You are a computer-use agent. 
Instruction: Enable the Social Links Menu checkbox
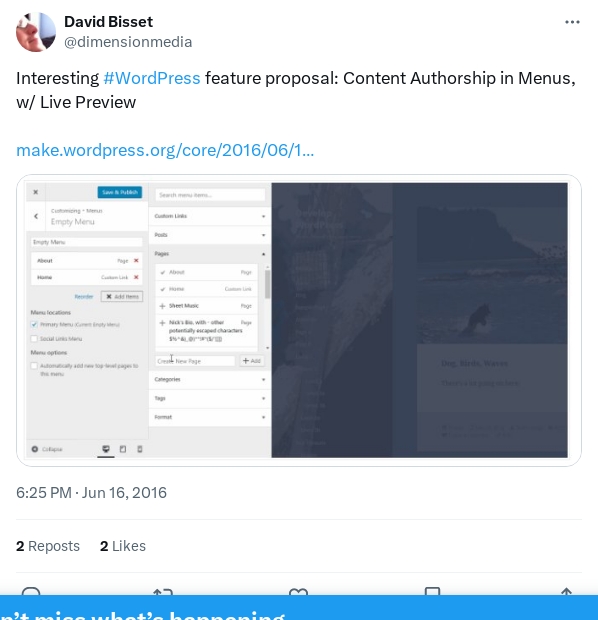coord(34,338)
